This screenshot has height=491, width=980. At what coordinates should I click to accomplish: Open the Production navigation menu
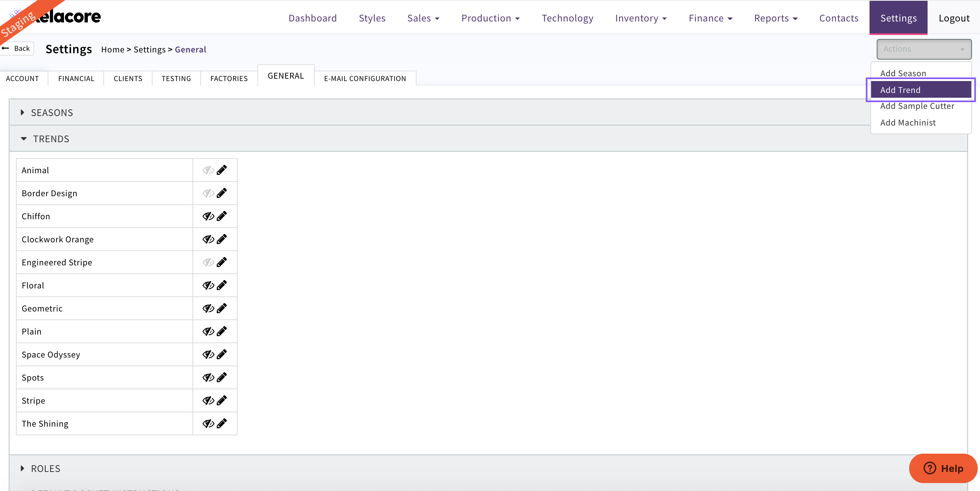pyautogui.click(x=490, y=18)
